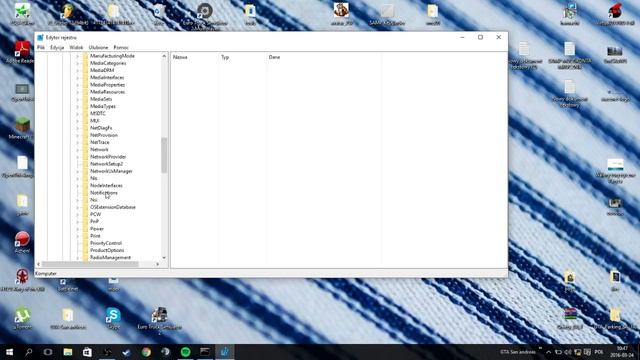Image resolution: width=640 pixels, height=360 pixels.
Task: Click the tree scrollbar down arrow
Action: [164, 258]
